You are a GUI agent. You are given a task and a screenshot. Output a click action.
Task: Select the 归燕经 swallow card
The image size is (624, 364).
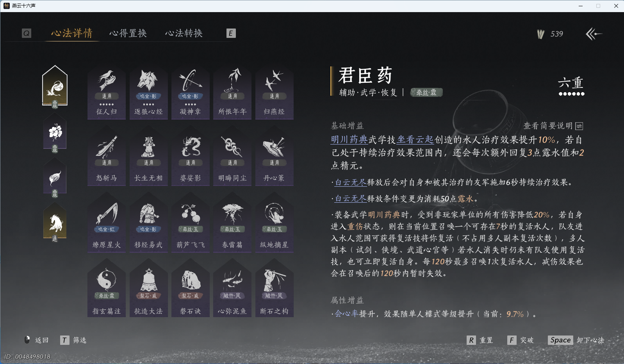[x=274, y=92]
